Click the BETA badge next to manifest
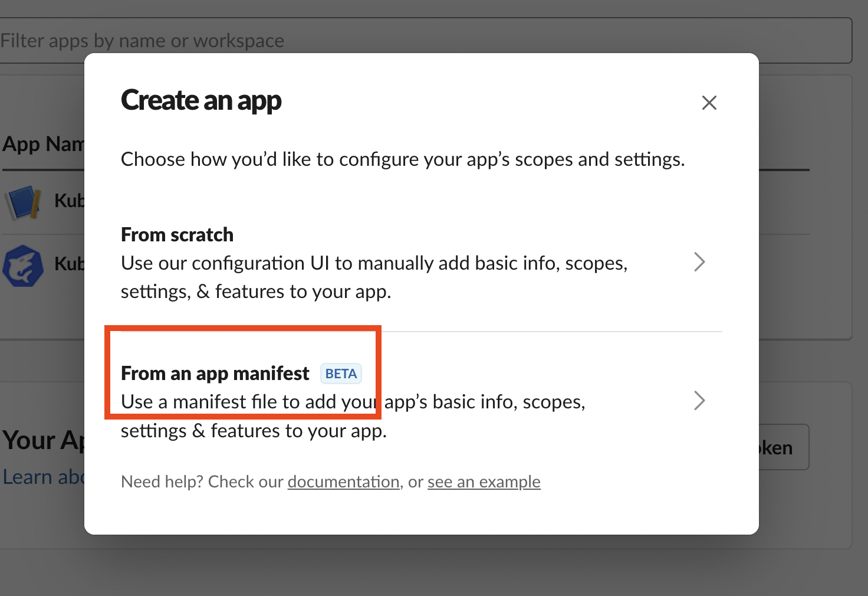868x596 pixels. pyautogui.click(x=341, y=374)
